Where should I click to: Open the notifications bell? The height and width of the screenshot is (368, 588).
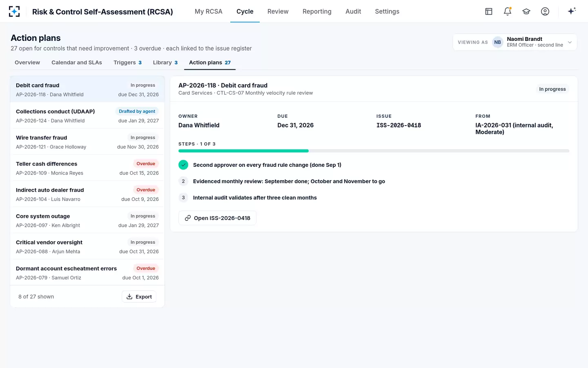pos(508,11)
